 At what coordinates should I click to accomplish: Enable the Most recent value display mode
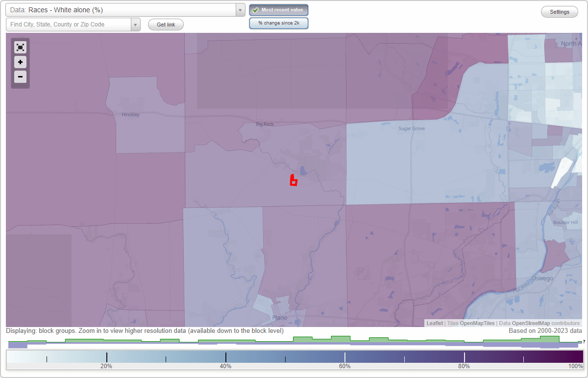tap(278, 10)
